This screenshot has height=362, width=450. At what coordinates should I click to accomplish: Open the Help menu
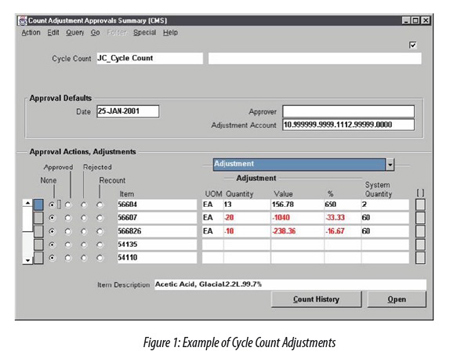pos(170,33)
